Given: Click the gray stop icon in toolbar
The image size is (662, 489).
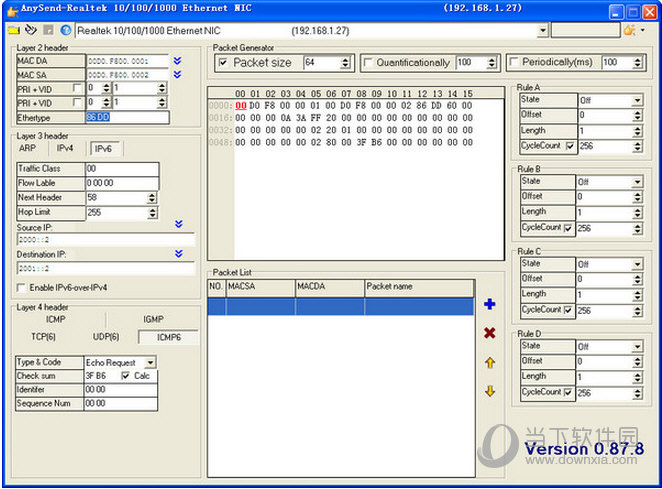Looking at the screenshot, I should 49,30.
